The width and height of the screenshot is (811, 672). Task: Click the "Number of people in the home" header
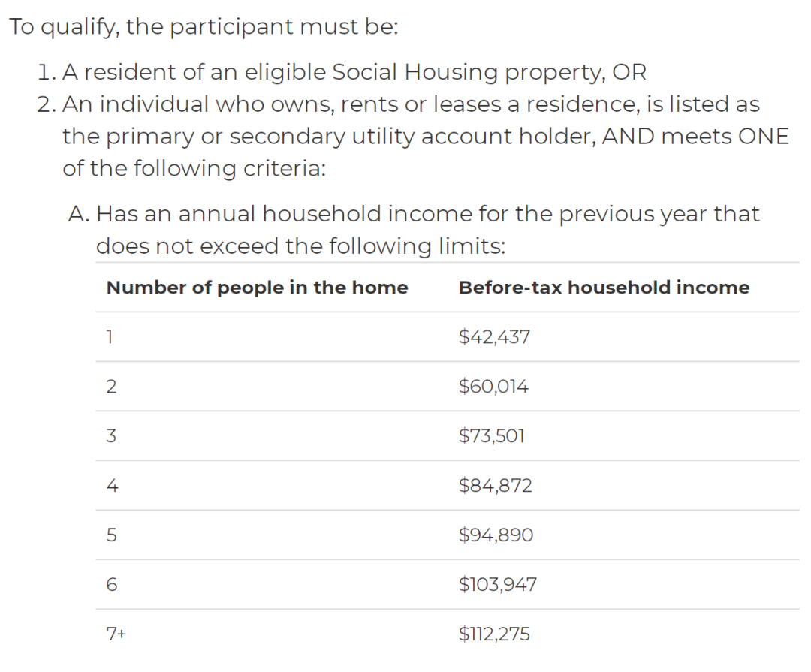(257, 288)
